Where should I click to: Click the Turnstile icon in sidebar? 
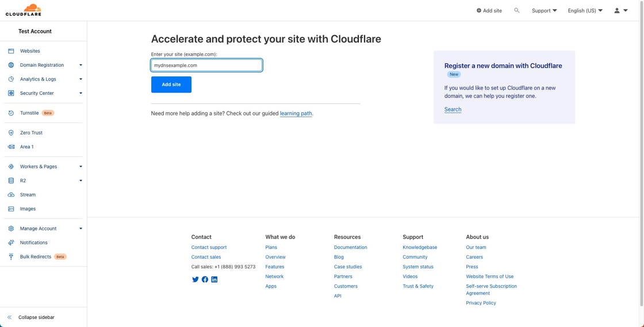pyautogui.click(x=11, y=113)
